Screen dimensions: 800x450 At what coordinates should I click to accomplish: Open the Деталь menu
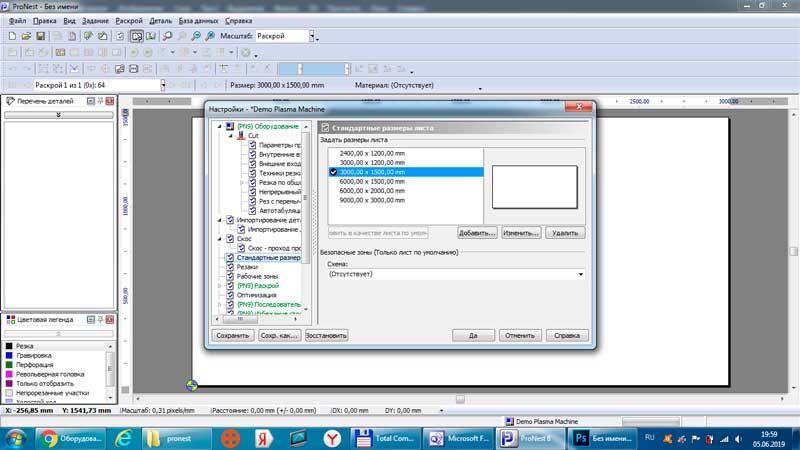161,21
